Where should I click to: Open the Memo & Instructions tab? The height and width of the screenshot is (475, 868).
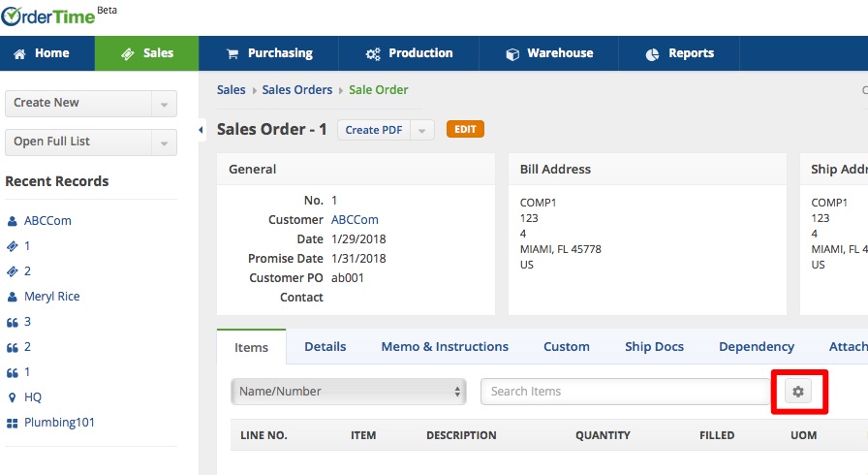445,346
